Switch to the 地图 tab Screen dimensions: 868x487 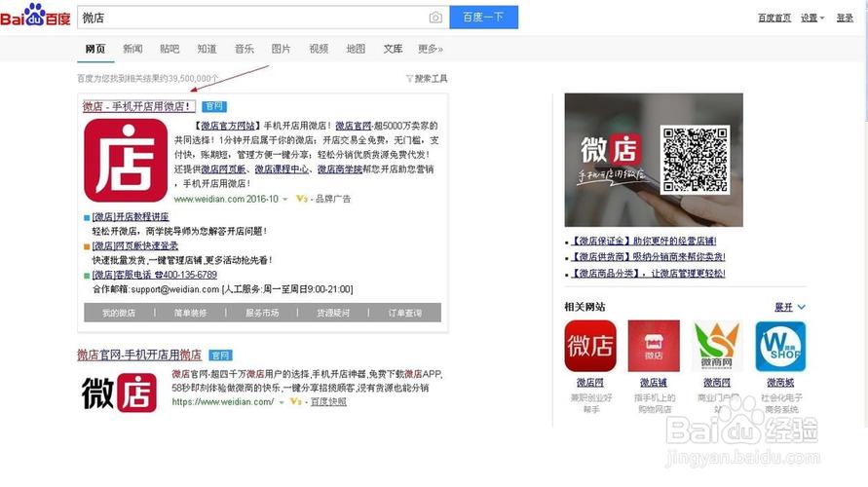coord(356,49)
